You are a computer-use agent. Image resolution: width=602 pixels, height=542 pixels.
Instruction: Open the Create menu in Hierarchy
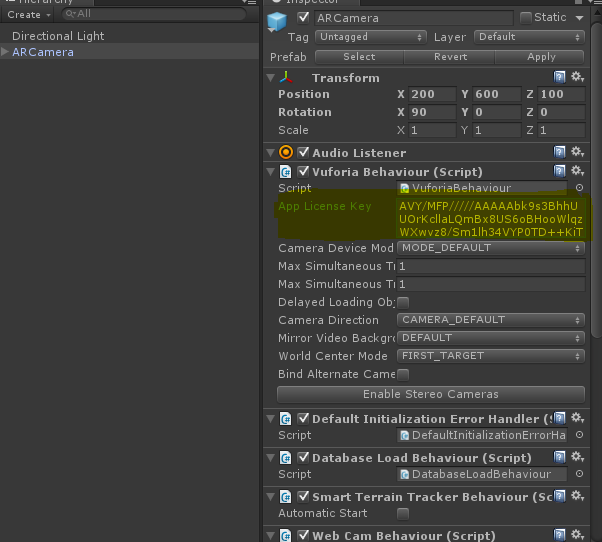[x=29, y=15]
